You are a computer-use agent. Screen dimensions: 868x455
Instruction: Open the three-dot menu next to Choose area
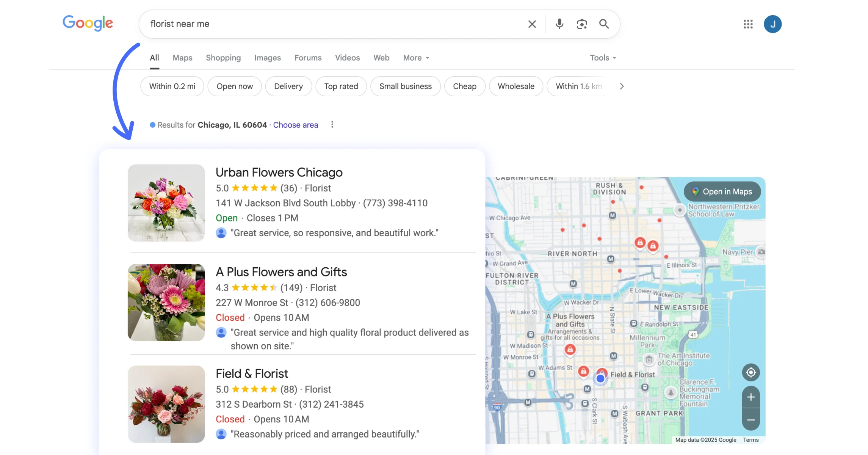[x=332, y=124]
